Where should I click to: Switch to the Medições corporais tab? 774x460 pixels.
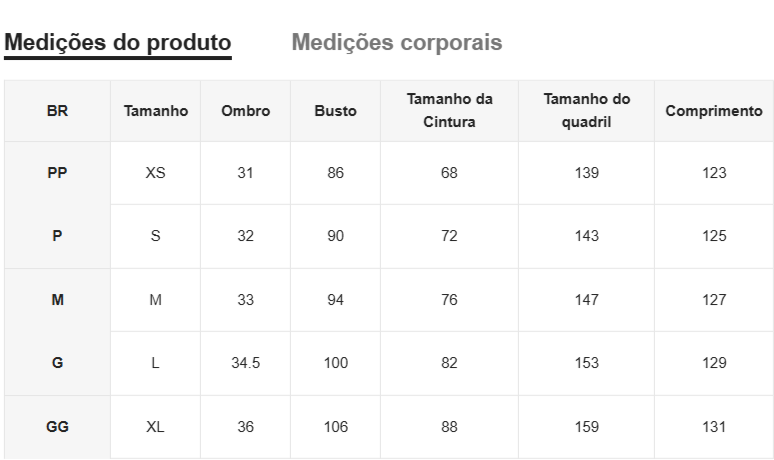[x=397, y=43]
